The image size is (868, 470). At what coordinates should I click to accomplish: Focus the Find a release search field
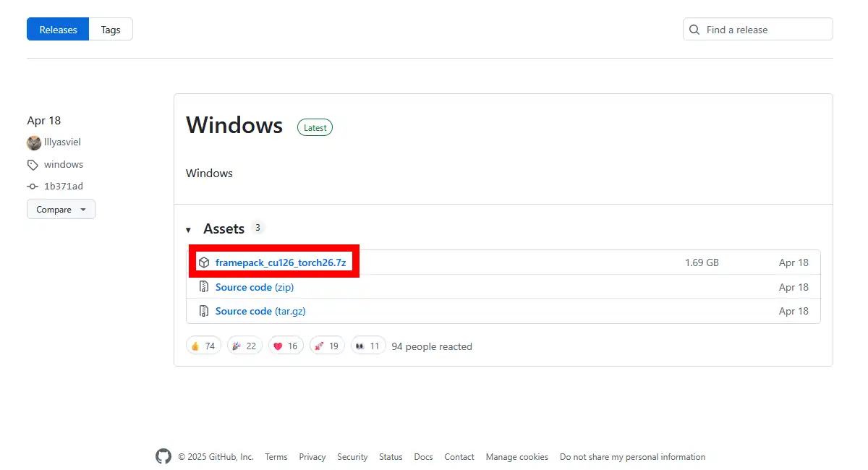tap(757, 30)
